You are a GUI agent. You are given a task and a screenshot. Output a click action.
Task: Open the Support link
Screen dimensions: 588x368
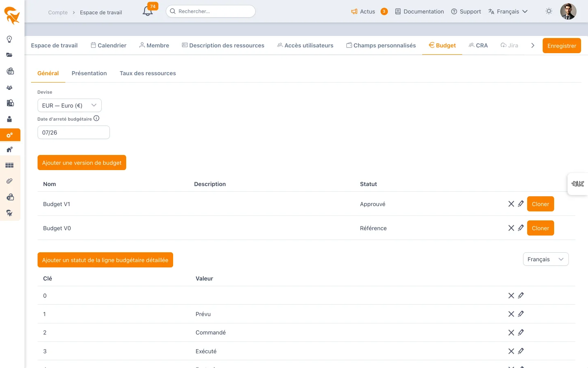(466, 11)
